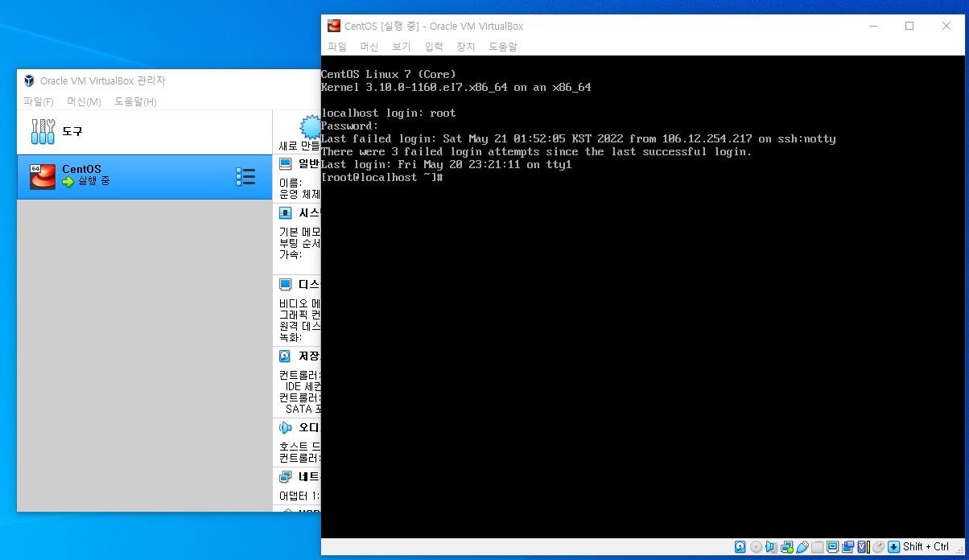Click the 'Shift + Ctrl' host key label
Screen dimensions: 969x560
click(x=926, y=547)
